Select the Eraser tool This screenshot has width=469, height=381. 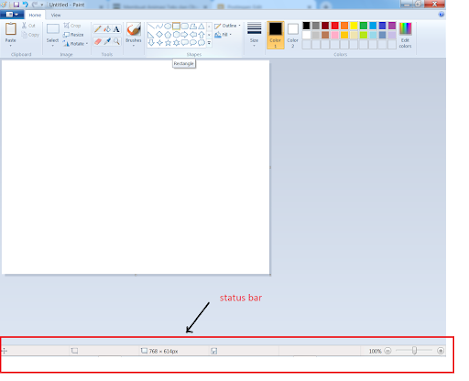tap(98, 41)
